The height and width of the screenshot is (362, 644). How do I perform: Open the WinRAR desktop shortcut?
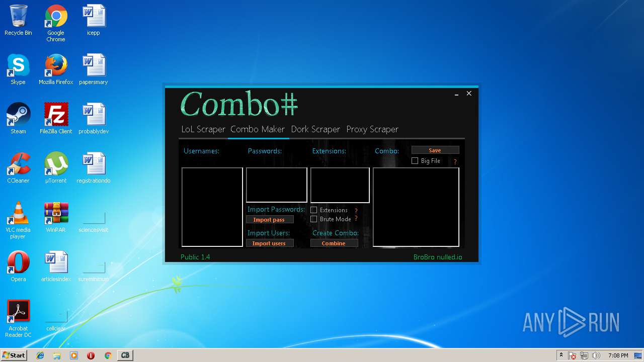click(56, 218)
